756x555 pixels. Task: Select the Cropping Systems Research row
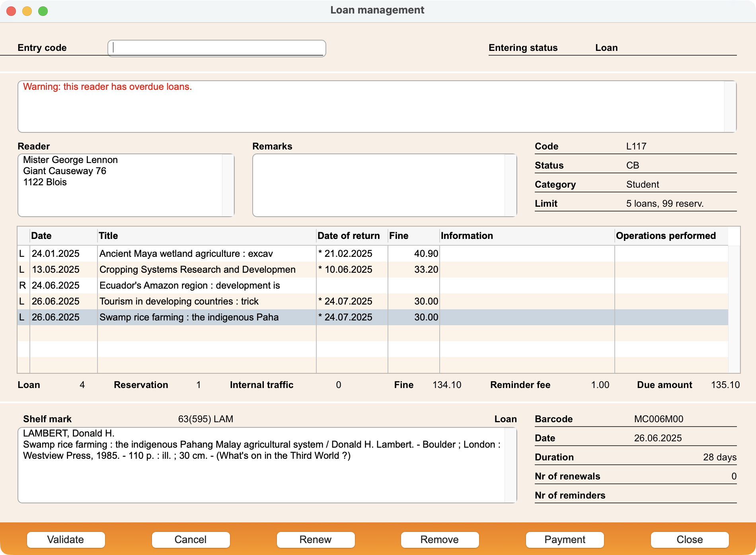pyautogui.click(x=373, y=270)
